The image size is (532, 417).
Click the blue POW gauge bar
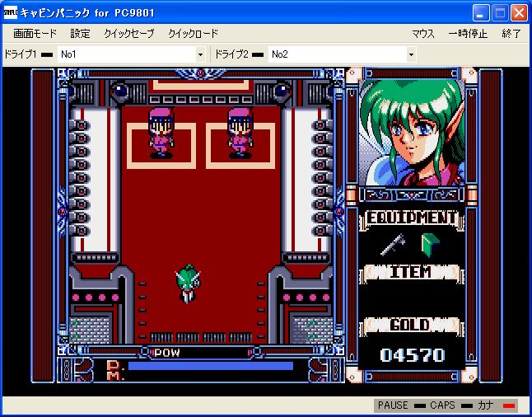point(211,366)
